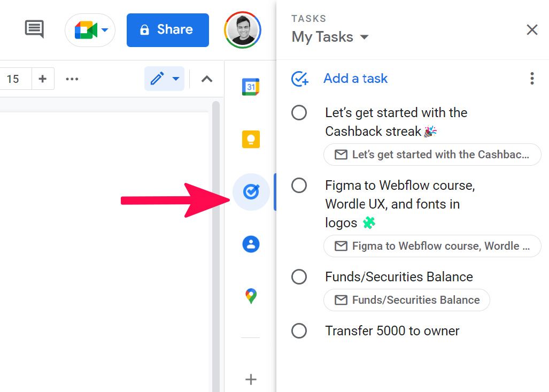
Task: Open the send feedback comment icon
Action: pyautogui.click(x=34, y=29)
